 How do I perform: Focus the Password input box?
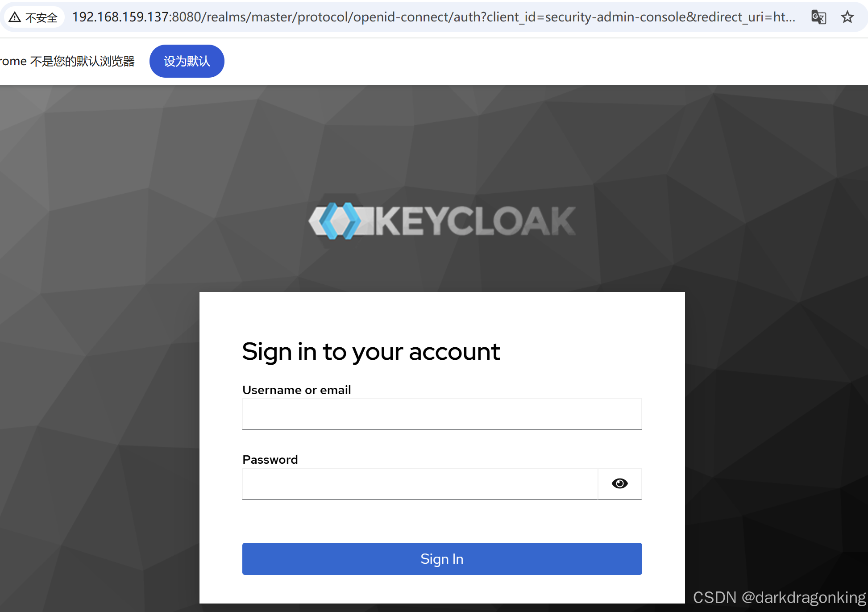(x=420, y=483)
